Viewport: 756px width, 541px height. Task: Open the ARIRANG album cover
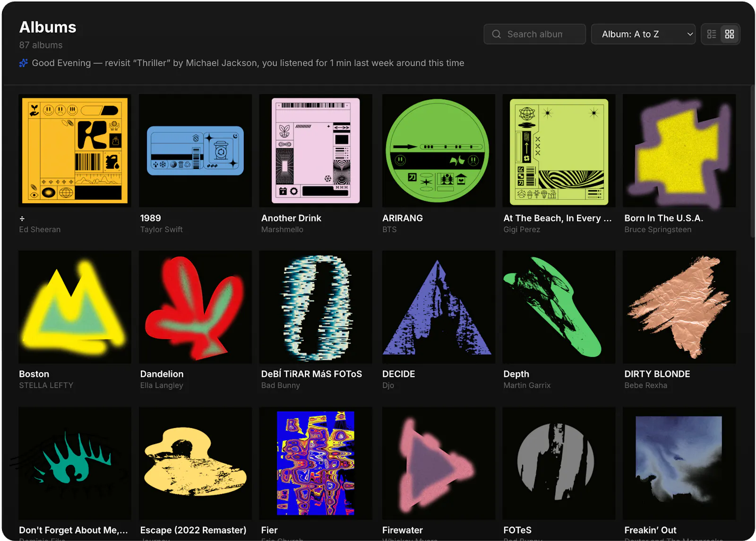pos(438,150)
